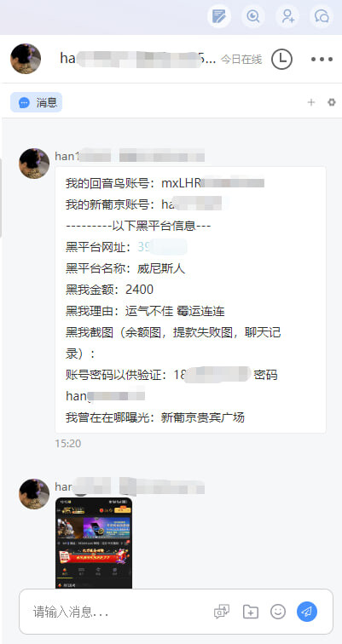
Task: Click the plus icon beside the tab bar
Action: click(x=311, y=102)
